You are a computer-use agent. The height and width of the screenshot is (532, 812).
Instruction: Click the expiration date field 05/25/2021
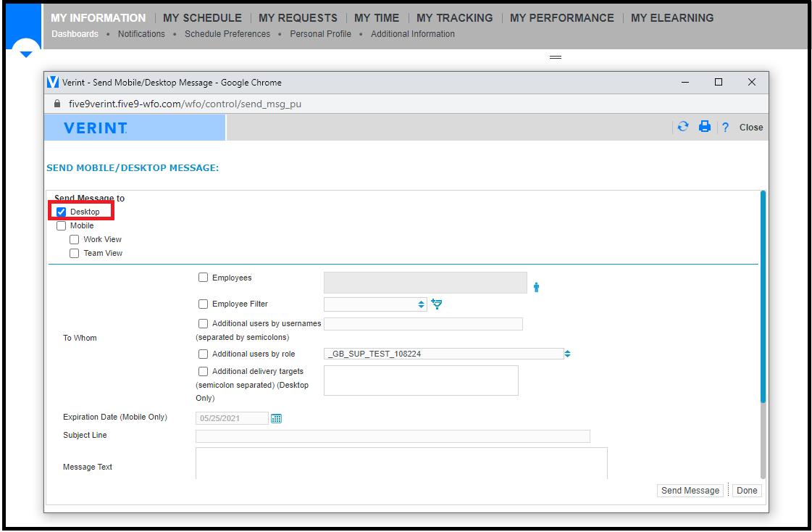click(x=232, y=418)
